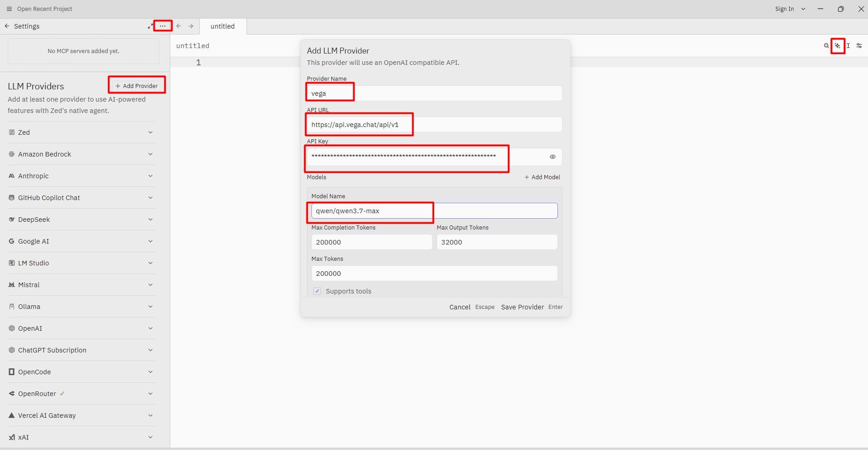Screen dimensions: 868x450
Task: Click Add Model in the Models section
Action: 542,177
